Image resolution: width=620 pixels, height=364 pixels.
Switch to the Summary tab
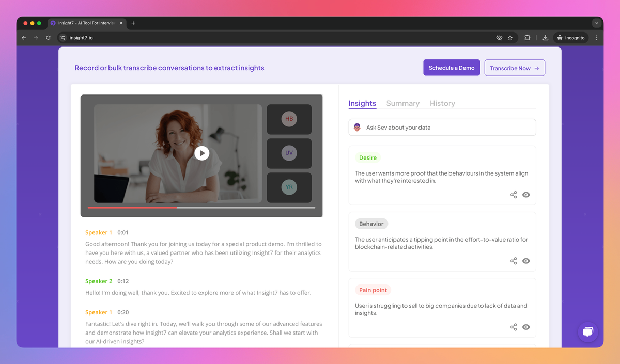click(x=403, y=103)
